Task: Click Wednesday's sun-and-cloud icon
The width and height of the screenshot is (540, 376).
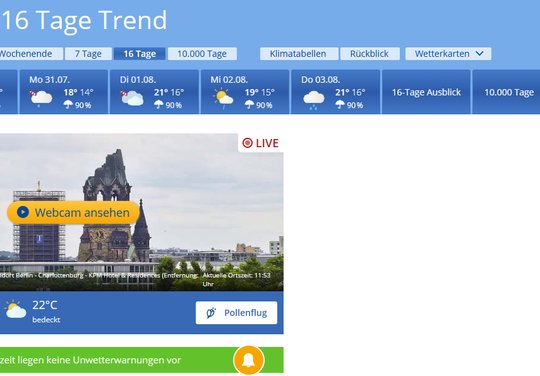Action: coord(223,98)
